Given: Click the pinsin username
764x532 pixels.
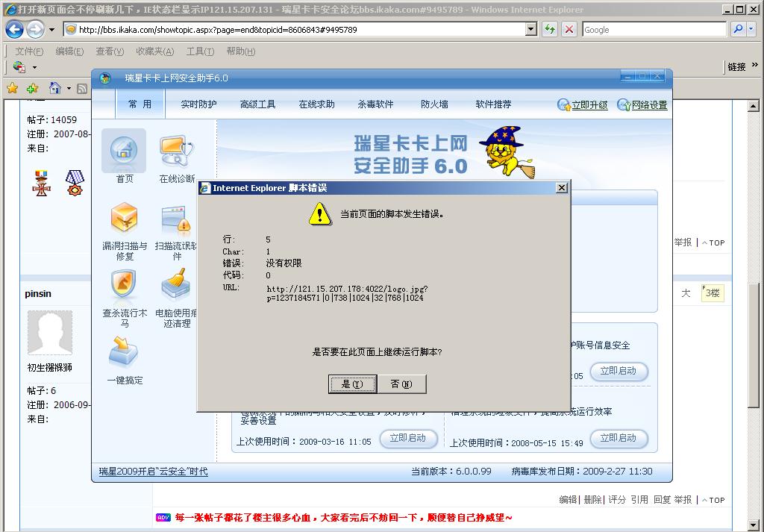Looking at the screenshot, I should 38,294.
